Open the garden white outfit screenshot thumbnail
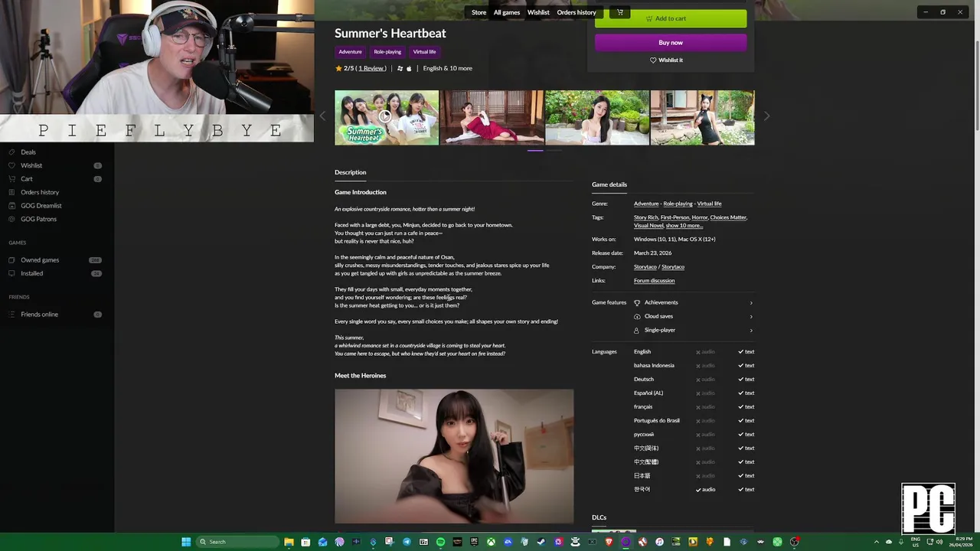The image size is (980, 551). [597, 117]
